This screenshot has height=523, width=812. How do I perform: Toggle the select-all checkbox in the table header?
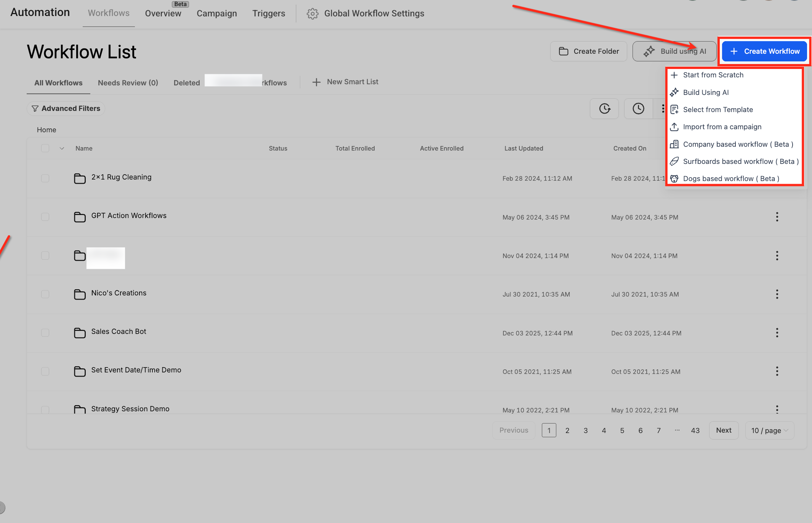pyautogui.click(x=45, y=148)
